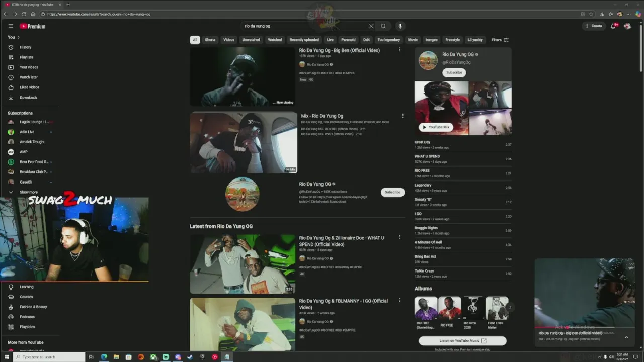Subscribe to Rio Da Yung OG channel result
This screenshot has height=362, width=644.
click(x=392, y=192)
